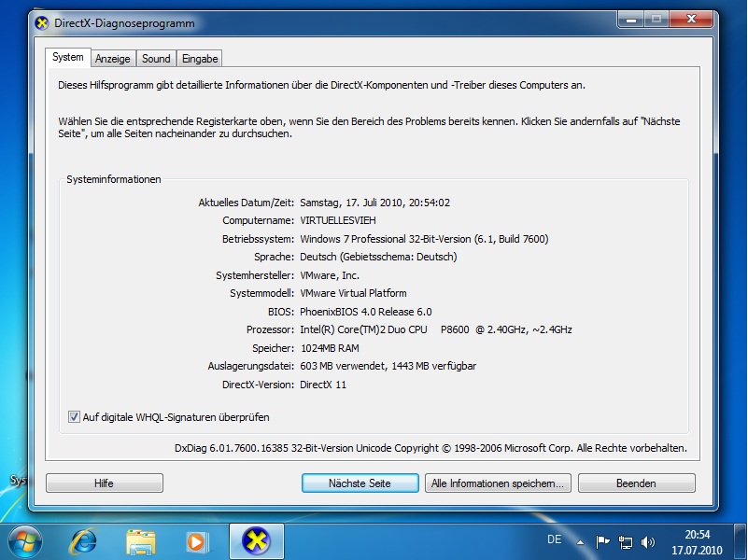Image resolution: width=748 pixels, height=560 pixels.
Task: Click the Nächste Seite button
Action: 360,483
